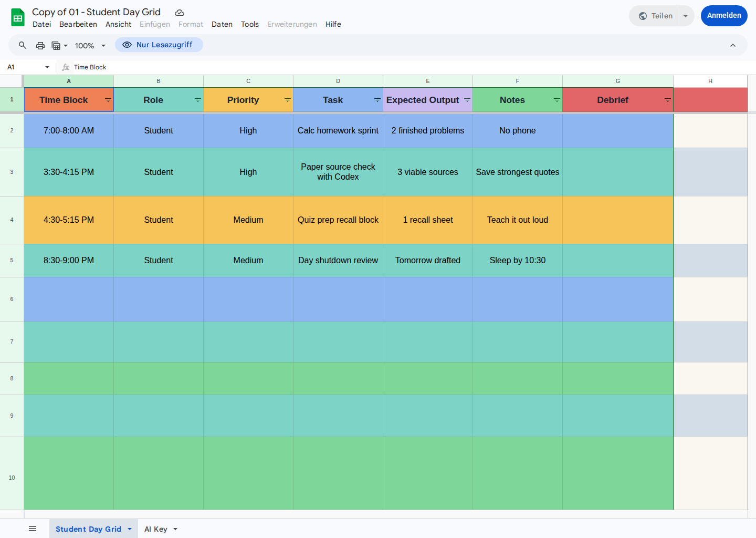
Task: Switch to the AI Key sheet tab
Action: tap(156, 529)
